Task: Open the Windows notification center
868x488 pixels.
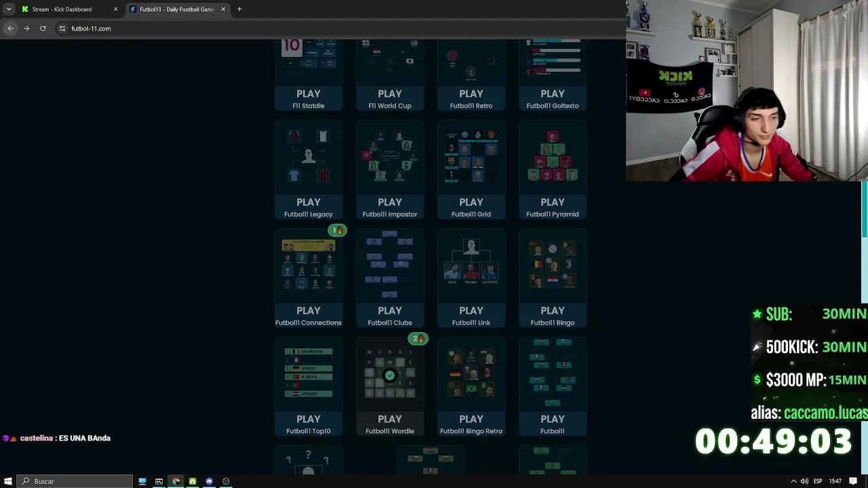Action: (853, 481)
